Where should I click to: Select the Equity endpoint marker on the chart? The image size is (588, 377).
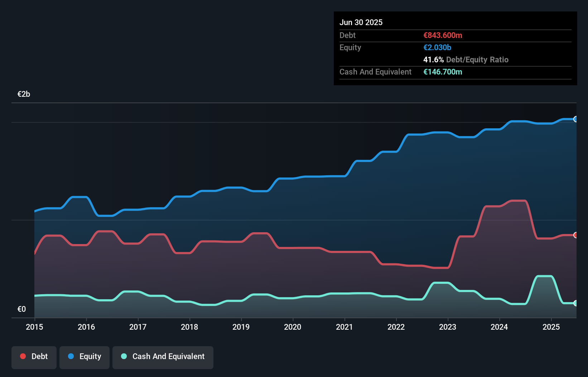pyautogui.click(x=575, y=119)
